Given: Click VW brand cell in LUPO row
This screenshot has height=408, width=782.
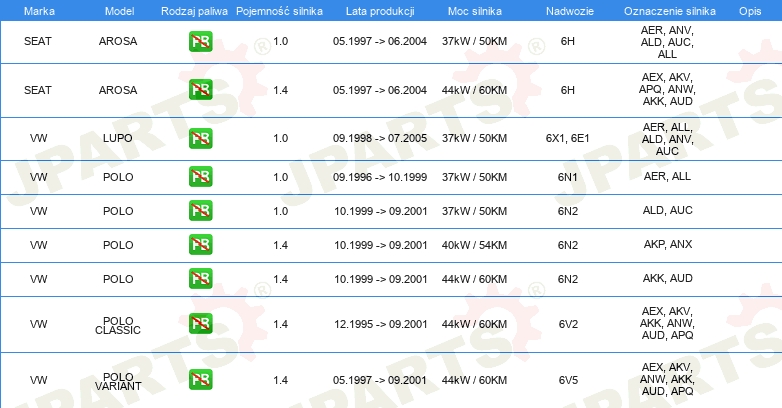Looking at the screenshot, I should (x=38, y=138).
